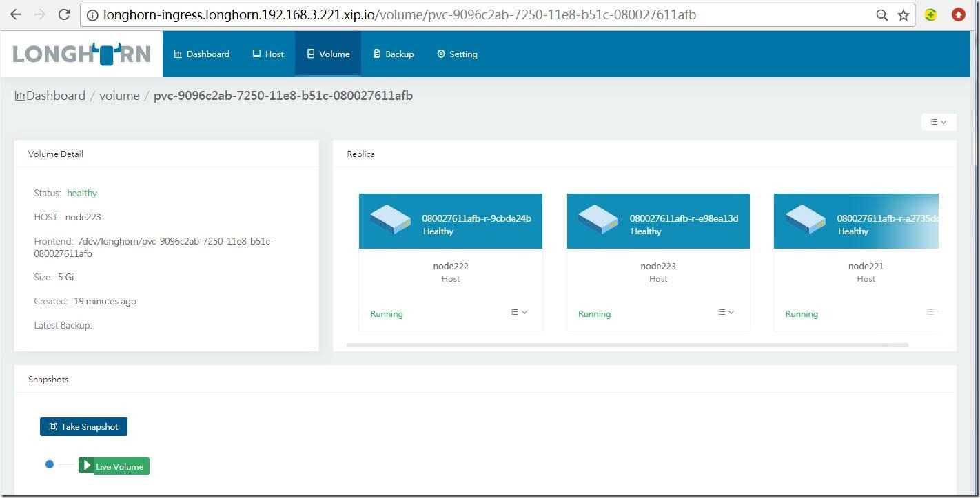Click replica name 080027611afb-r-e98ea13d

[684, 218]
